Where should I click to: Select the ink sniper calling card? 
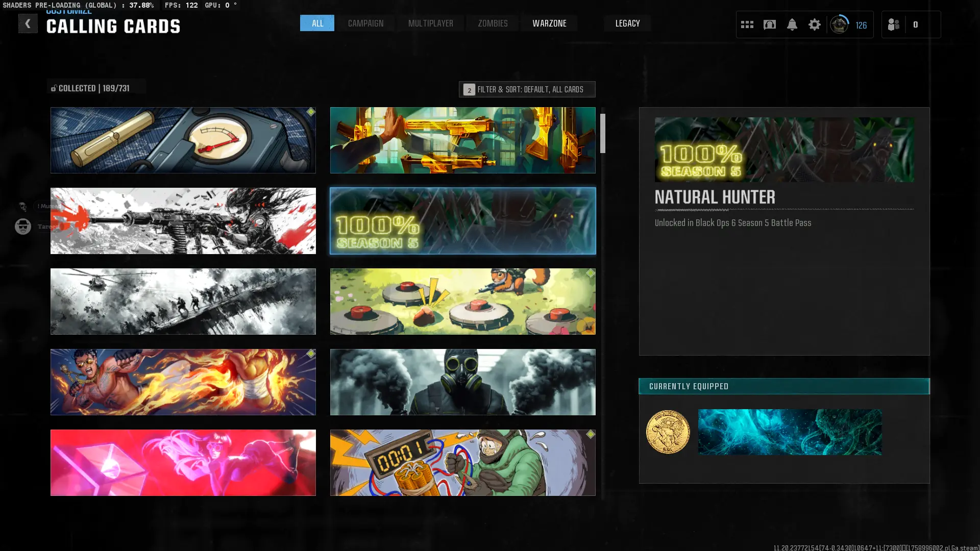point(183,220)
